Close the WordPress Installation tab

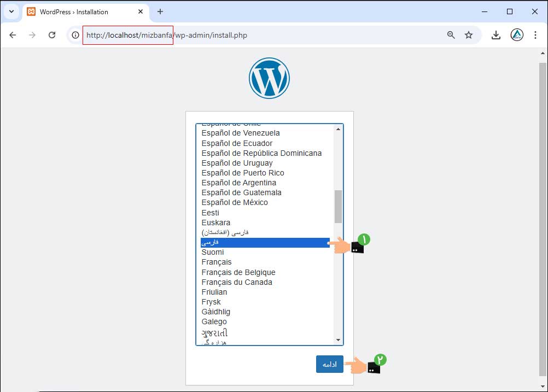coord(141,11)
